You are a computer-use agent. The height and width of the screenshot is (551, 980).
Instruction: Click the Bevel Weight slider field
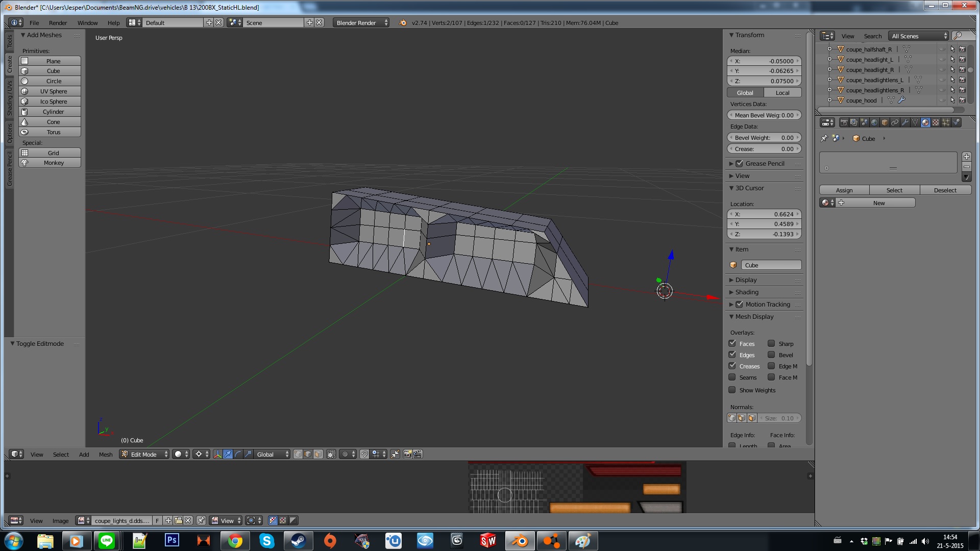click(764, 137)
